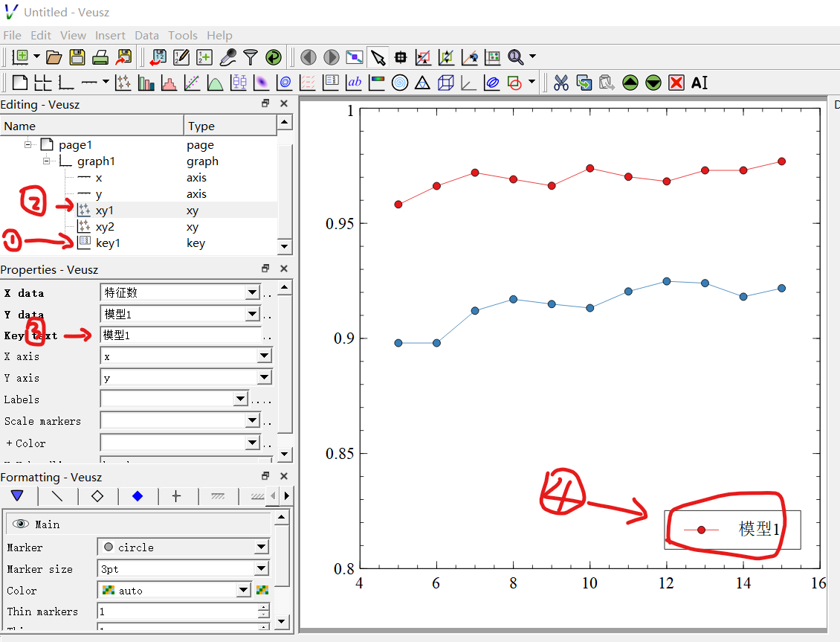Add a colorbar widget

point(377,83)
